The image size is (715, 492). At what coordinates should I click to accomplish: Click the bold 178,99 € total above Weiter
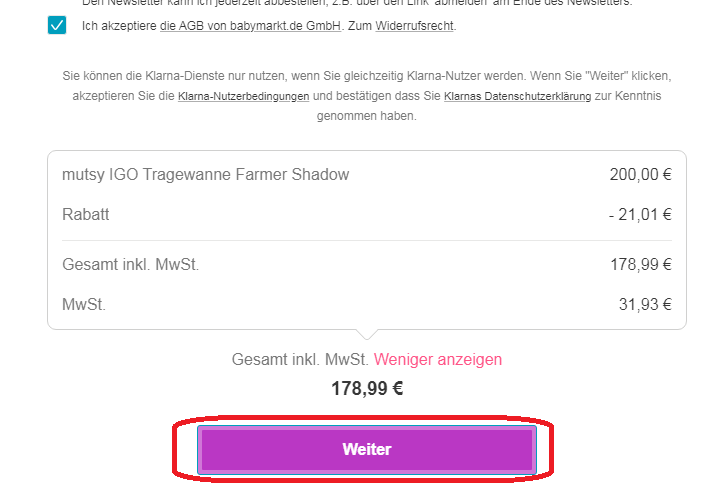coord(367,388)
